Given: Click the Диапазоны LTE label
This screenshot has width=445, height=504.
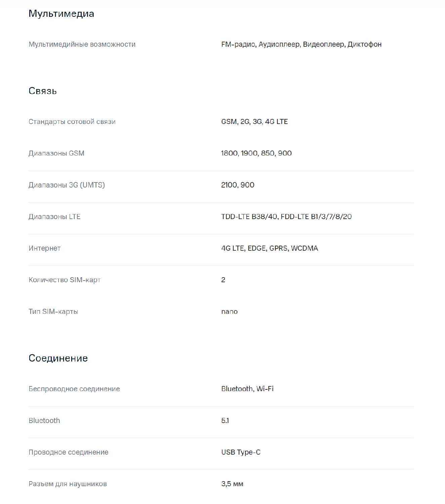Looking at the screenshot, I should [54, 217].
